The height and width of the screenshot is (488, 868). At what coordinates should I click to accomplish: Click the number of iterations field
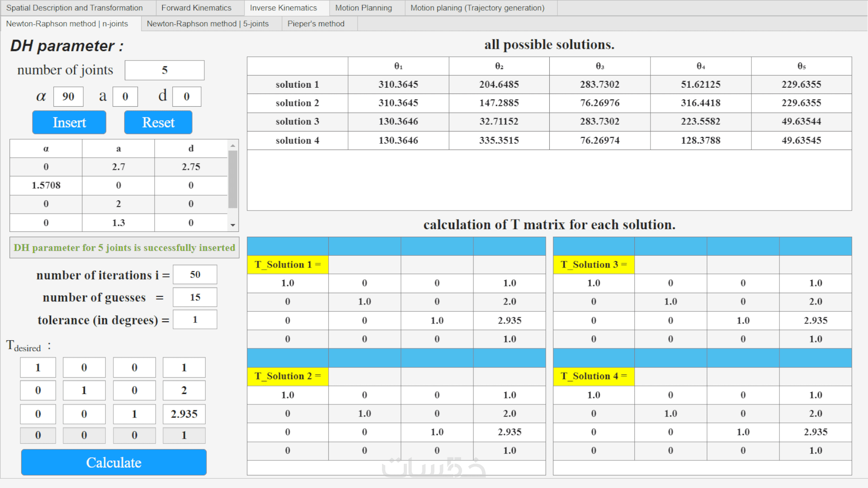coord(195,275)
